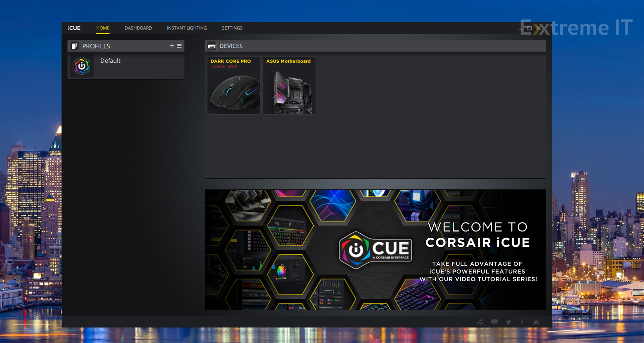Click the PROFILES header label
This screenshot has height=343, width=644.
tap(96, 46)
